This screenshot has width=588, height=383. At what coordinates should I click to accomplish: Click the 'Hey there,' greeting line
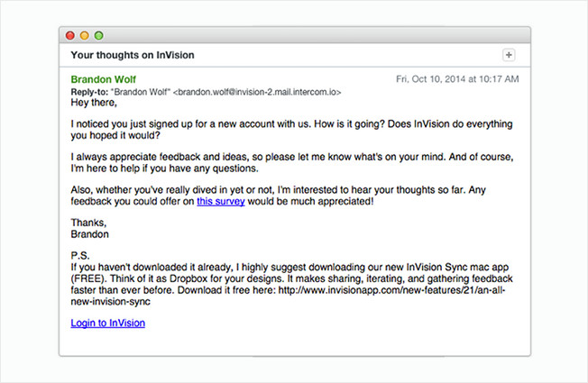(x=94, y=103)
